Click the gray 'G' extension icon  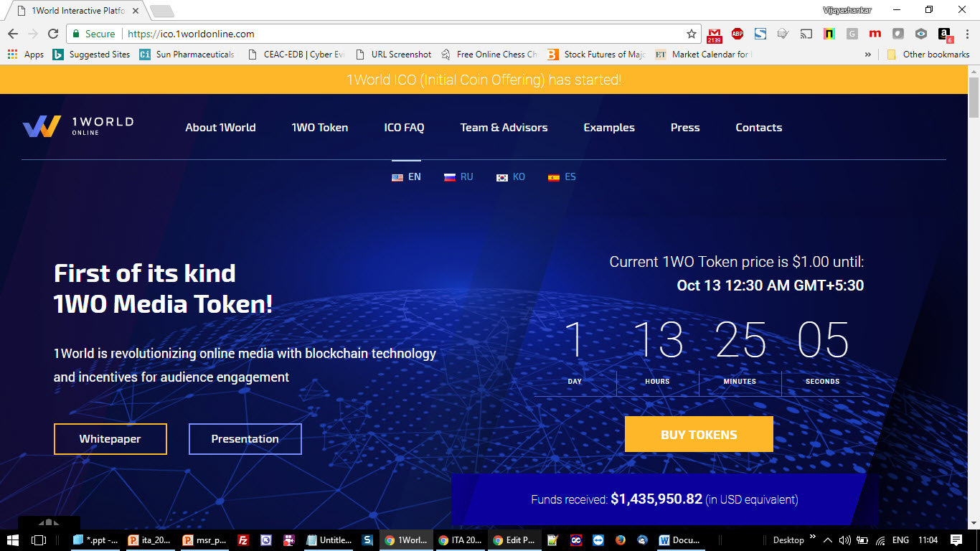[x=852, y=34]
